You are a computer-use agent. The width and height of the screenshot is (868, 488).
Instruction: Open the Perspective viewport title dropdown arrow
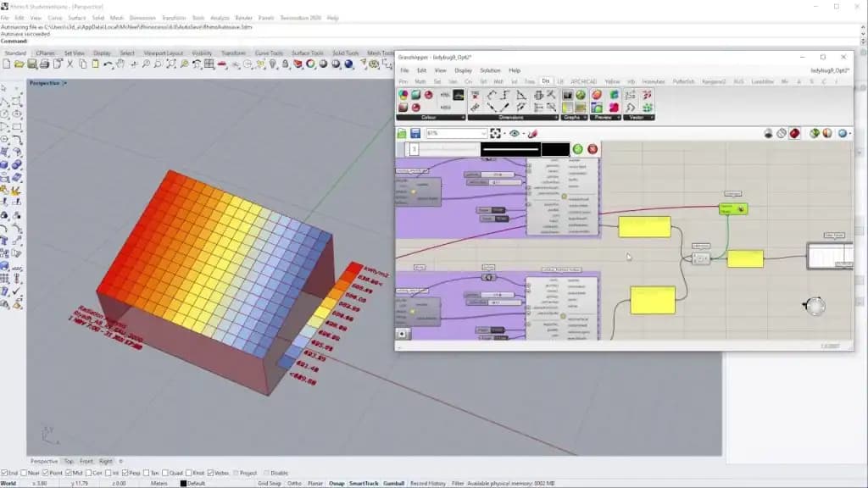(64, 83)
